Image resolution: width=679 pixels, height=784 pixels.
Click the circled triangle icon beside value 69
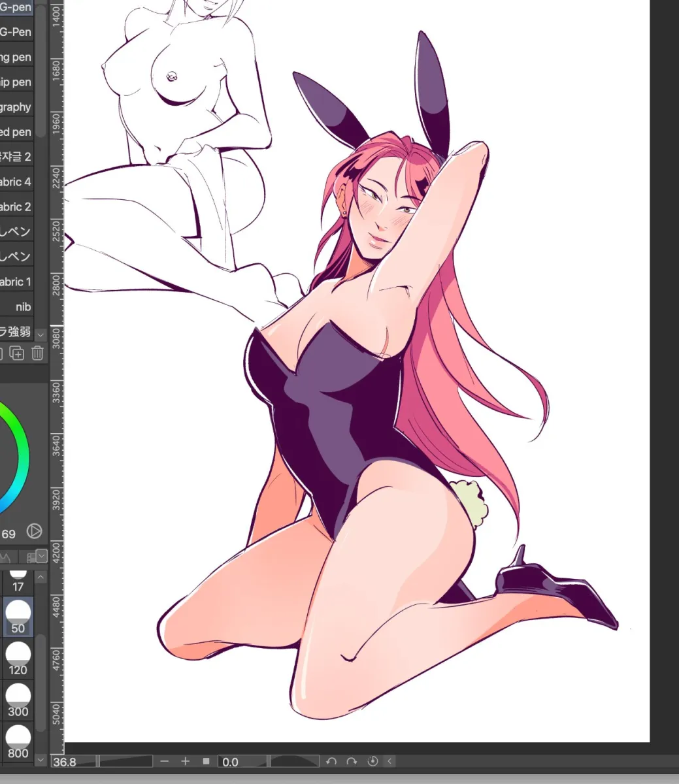pos(34,531)
